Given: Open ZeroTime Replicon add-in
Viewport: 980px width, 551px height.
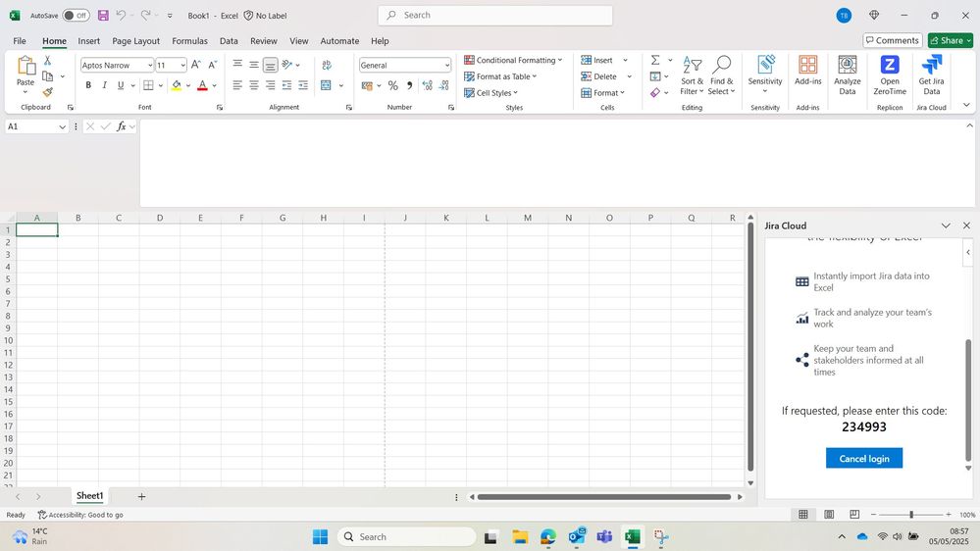Looking at the screenshot, I should pos(890,75).
